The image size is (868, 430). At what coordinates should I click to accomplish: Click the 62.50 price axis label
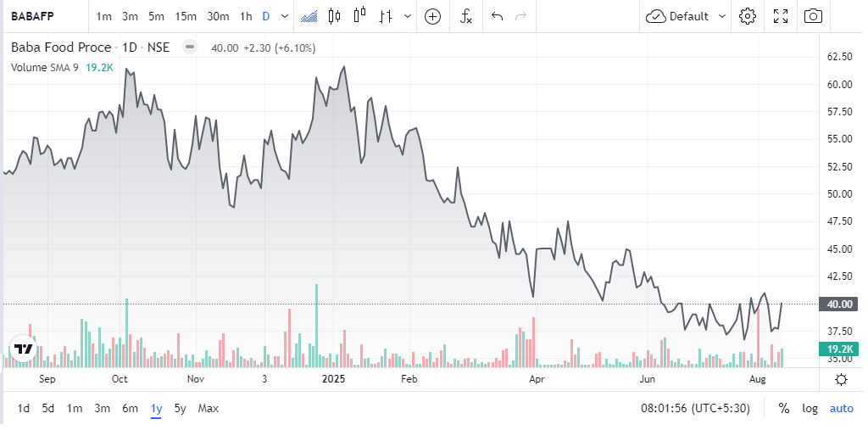point(839,57)
